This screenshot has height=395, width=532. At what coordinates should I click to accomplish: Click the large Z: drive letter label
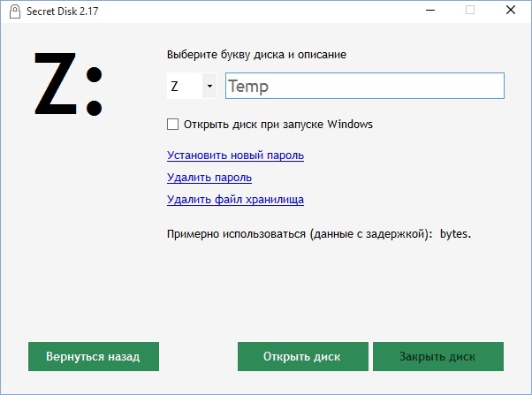pyautogui.click(x=68, y=83)
